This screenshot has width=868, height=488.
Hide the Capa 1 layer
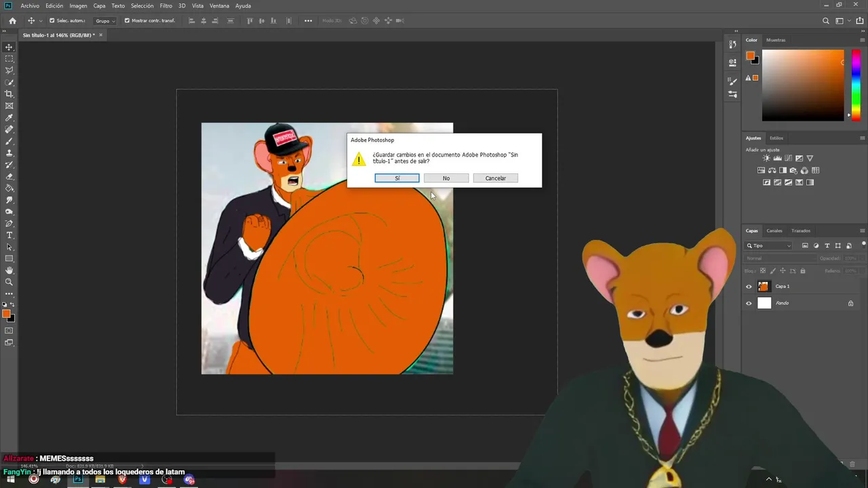click(x=749, y=287)
